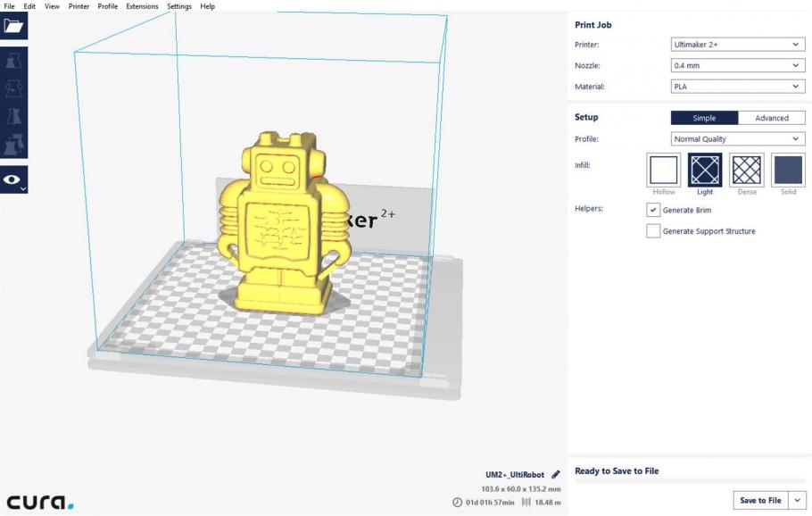
Task: Select the Move tool in left toolbar
Action: click(13, 61)
